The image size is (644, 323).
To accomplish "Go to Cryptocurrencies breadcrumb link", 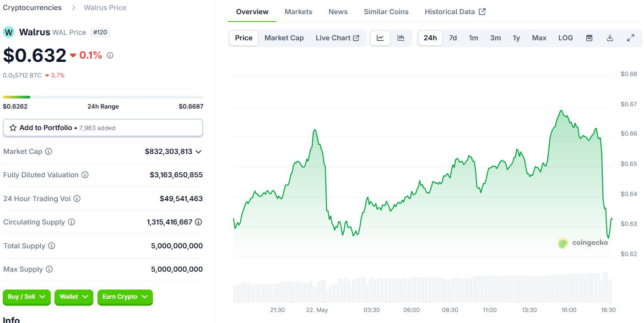I will (32, 8).
